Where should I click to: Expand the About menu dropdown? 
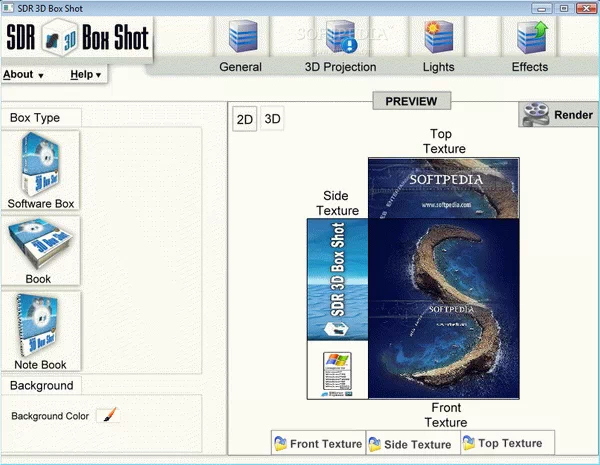point(24,75)
